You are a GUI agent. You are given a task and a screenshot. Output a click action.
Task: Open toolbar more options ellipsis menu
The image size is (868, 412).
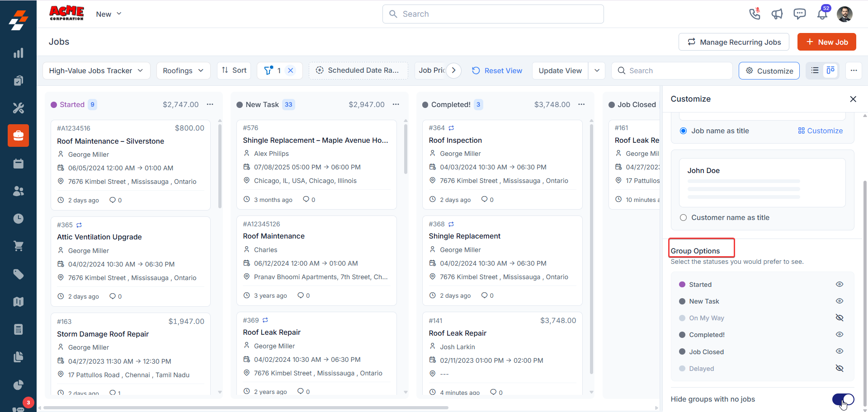[854, 70]
